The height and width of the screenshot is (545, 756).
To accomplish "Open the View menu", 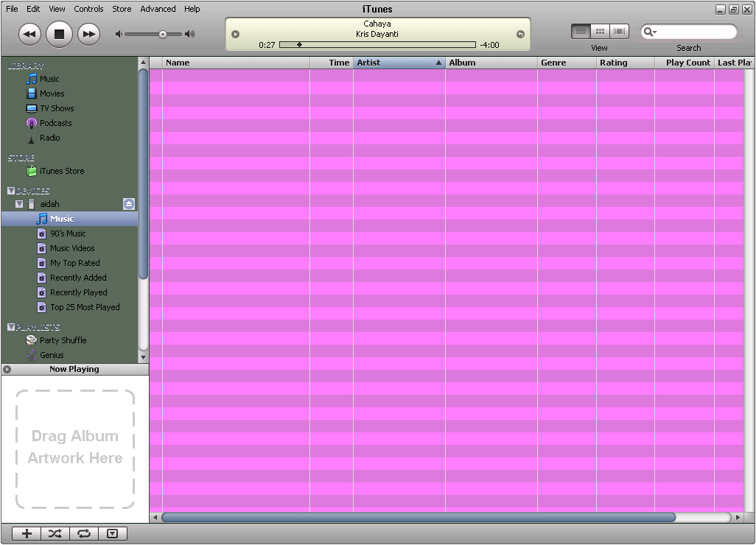I will pyautogui.click(x=57, y=9).
